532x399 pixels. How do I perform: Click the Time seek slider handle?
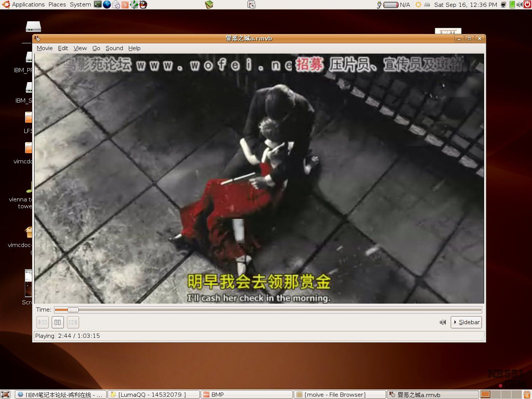73,310
